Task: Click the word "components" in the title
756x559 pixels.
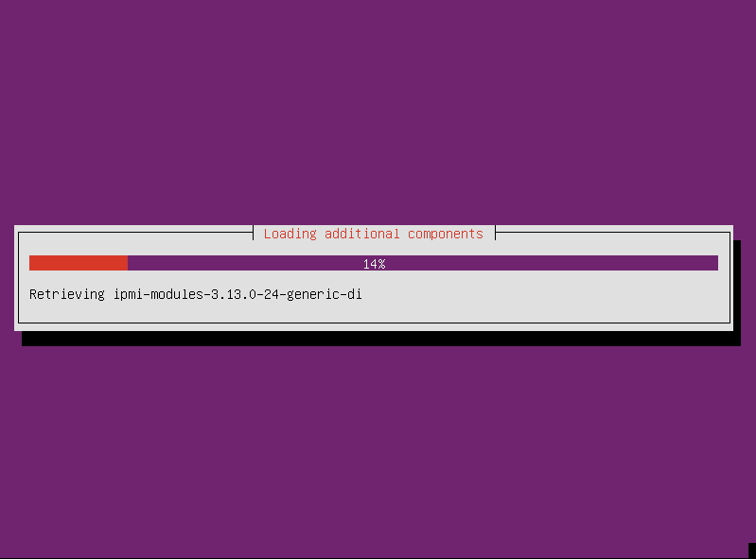Action: click(x=446, y=235)
